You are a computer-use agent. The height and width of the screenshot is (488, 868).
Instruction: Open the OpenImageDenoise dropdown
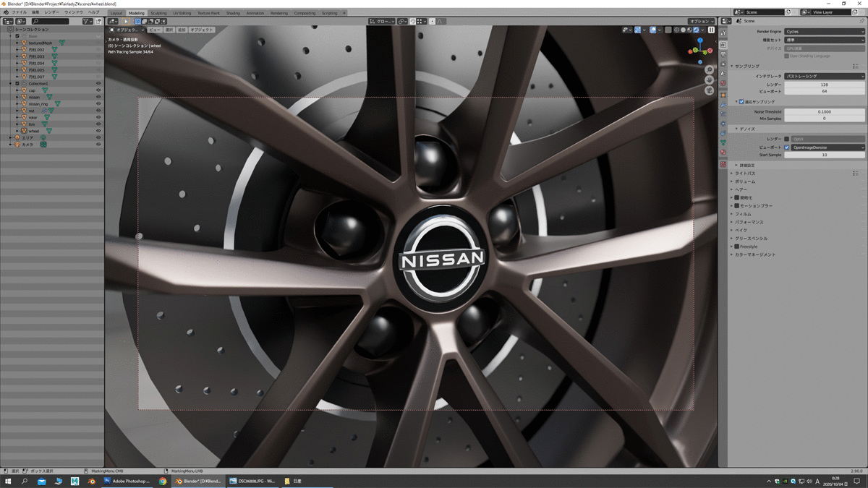(x=828, y=147)
